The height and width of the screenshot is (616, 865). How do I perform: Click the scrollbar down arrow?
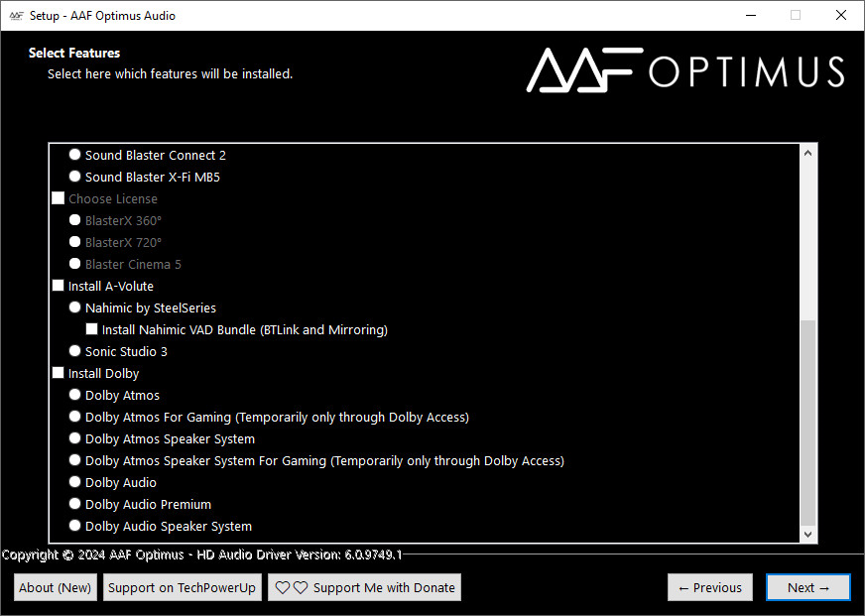807,534
